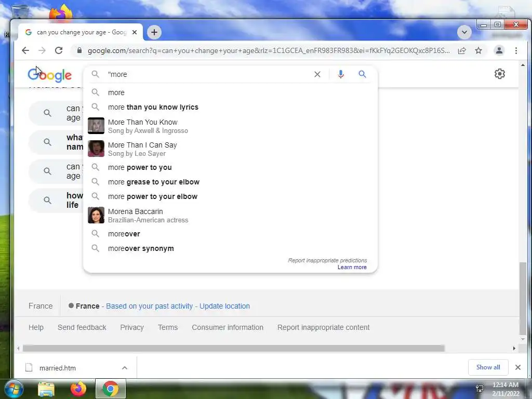This screenshot has width=532, height=399.
Task: Choose the 'more' suggestion
Action: click(x=230, y=92)
